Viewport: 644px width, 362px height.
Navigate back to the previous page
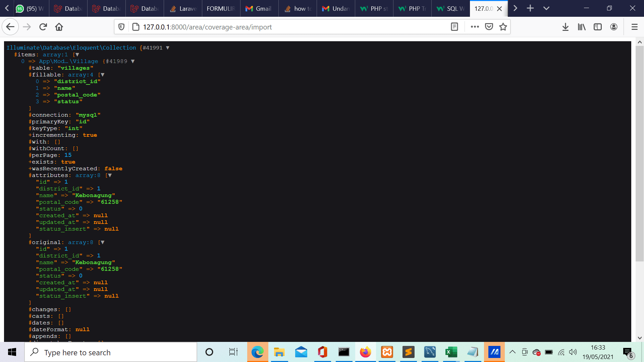pos(10,27)
